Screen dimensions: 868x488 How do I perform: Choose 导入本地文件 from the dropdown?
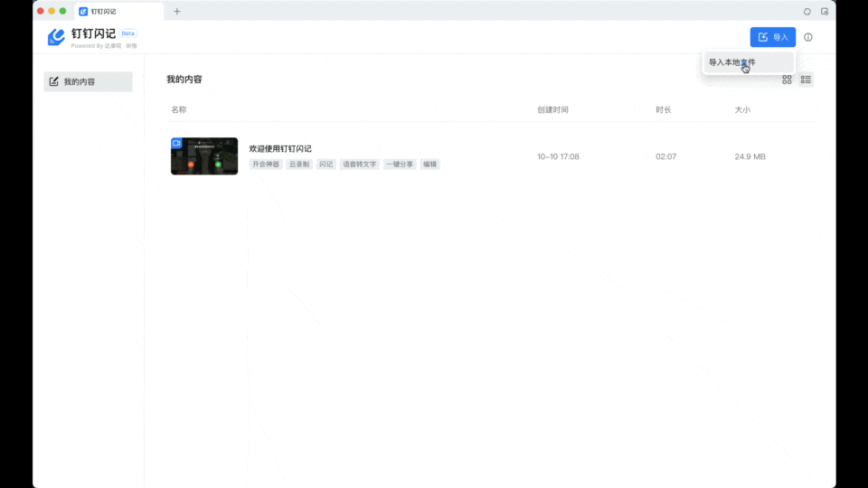click(749, 62)
